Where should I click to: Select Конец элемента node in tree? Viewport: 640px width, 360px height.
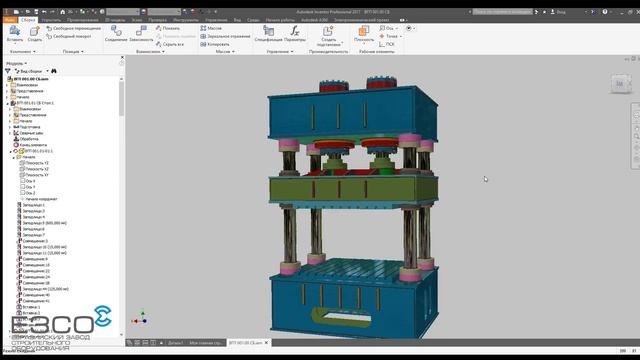tap(30, 145)
